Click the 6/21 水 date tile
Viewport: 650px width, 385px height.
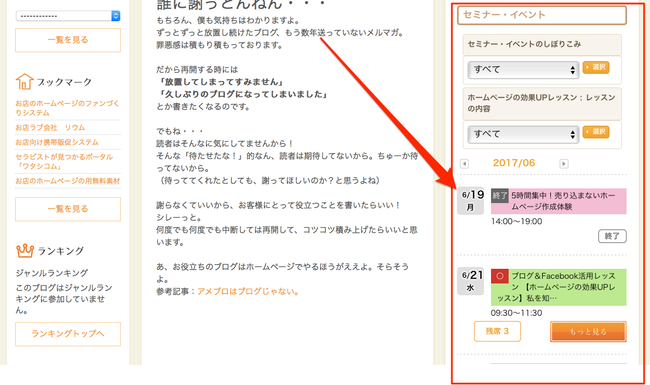(x=471, y=281)
